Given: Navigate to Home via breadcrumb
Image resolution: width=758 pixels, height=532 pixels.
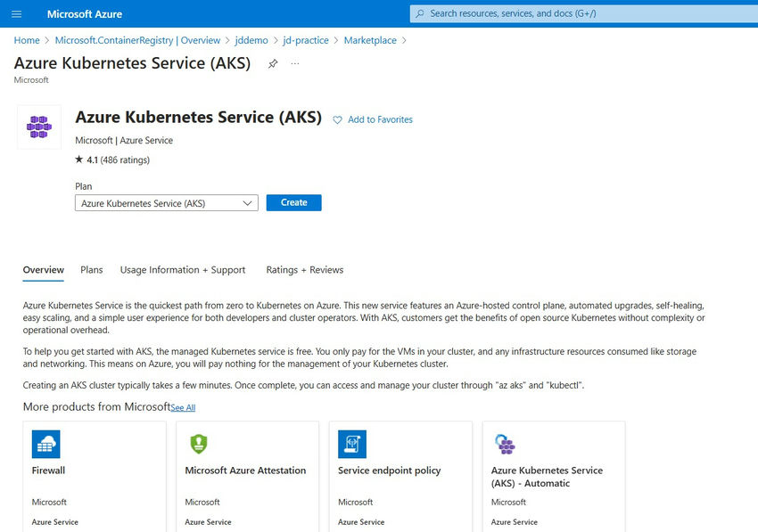Looking at the screenshot, I should tap(27, 40).
